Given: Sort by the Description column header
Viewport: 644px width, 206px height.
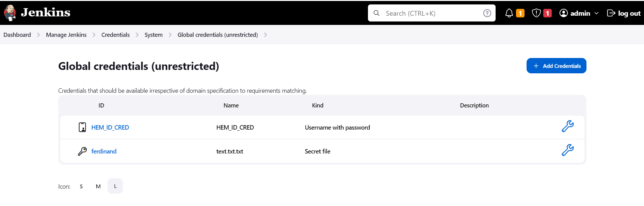Looking at the screenshot, I should point(474,105).
